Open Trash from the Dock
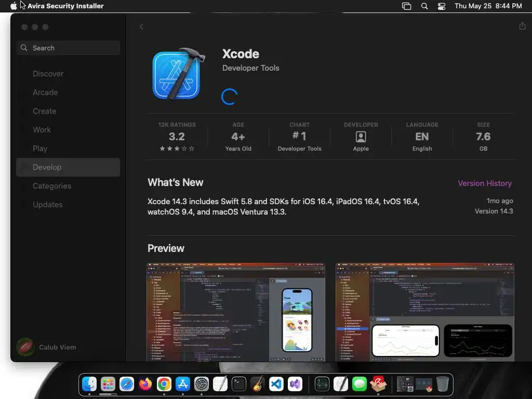Image resolution: width=532 pixels, height=399 pixels. pos(442,384)
